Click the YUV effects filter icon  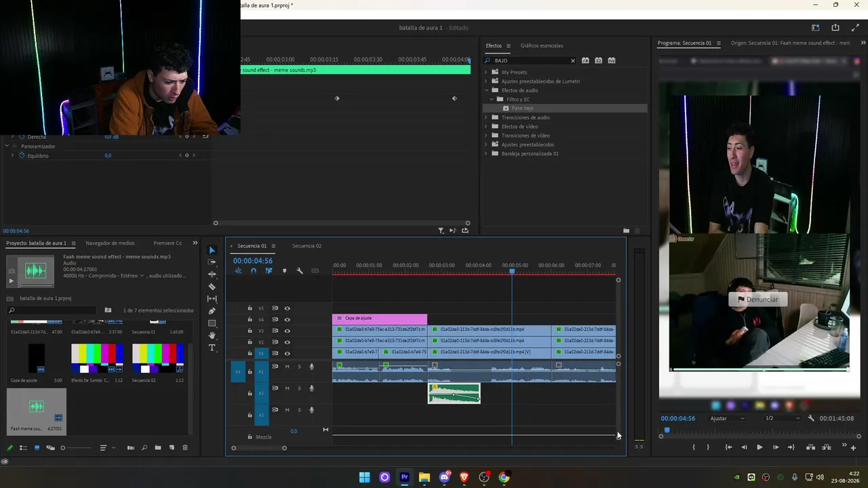[x=612, y=60]
